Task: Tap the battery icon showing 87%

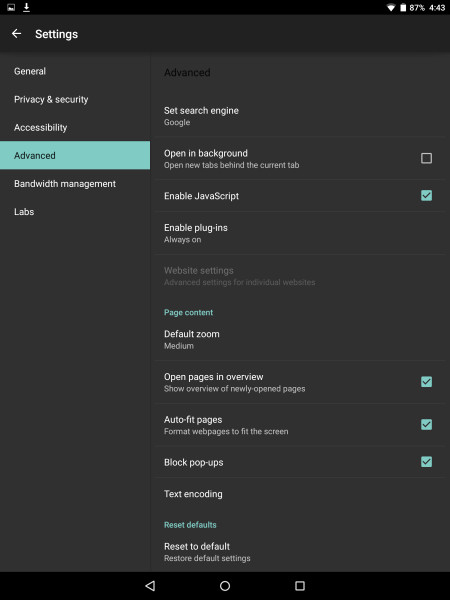Action: pyautogui.click(x=403, y=8)
